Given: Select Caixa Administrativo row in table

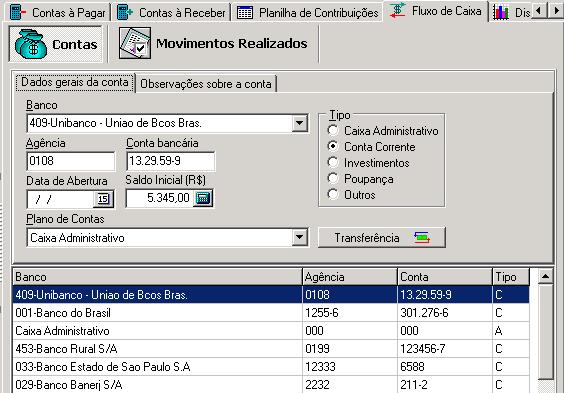Looking at the screenshot, I should pyautogui.click(x=271, y=331).
